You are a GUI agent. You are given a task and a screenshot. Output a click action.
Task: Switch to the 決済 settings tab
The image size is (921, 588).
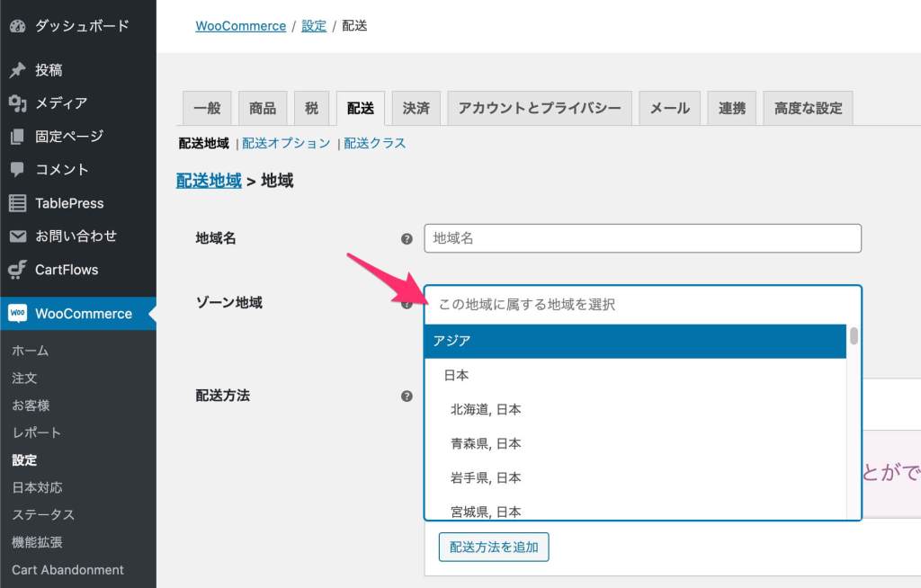click(416, 108)
